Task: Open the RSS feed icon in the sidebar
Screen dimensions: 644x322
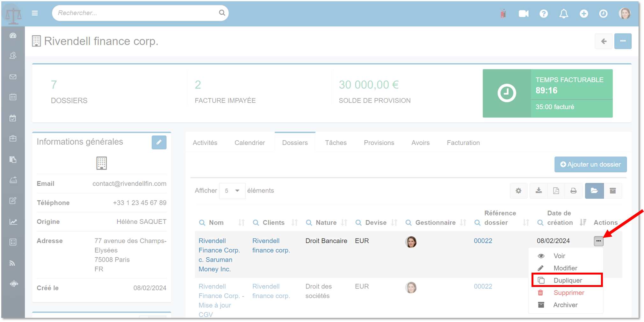Action: tap(12, 263)
